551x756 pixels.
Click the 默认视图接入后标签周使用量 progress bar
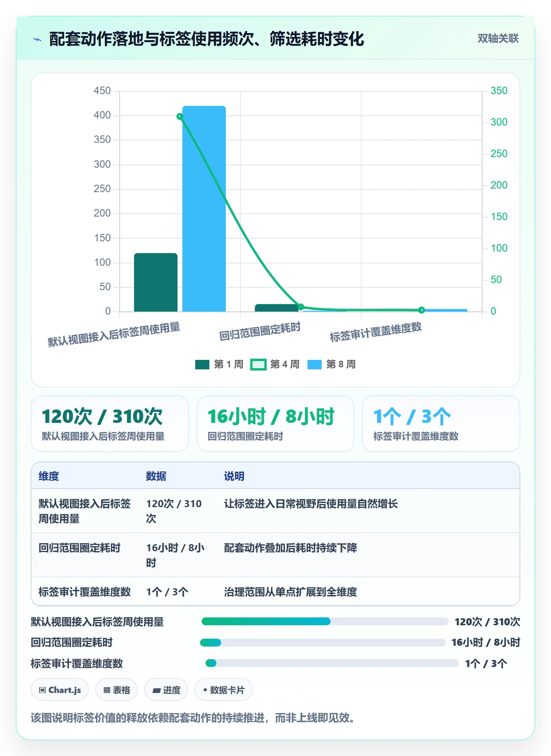coord(325,621)
